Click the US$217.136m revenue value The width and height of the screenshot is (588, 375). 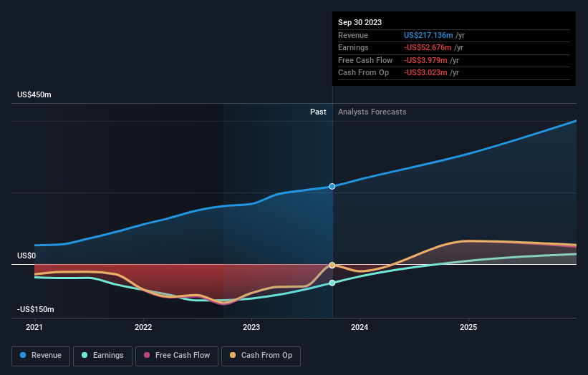[428, 35]
